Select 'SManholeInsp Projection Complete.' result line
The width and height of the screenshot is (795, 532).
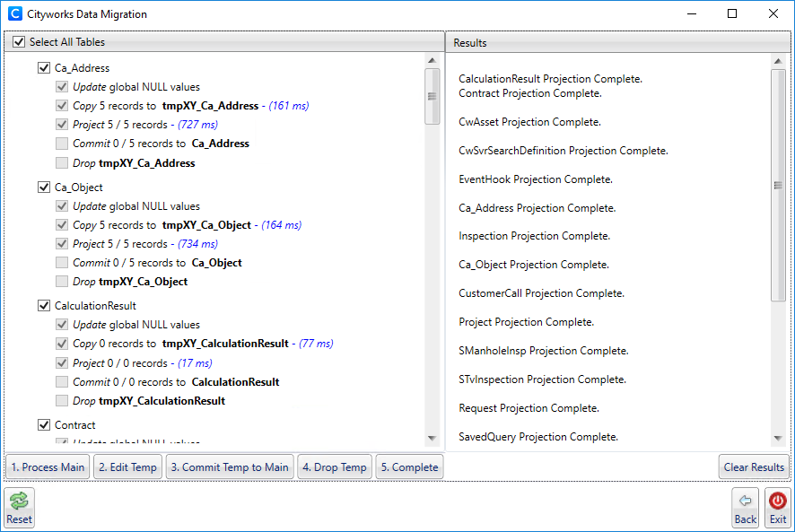[544, 351]
